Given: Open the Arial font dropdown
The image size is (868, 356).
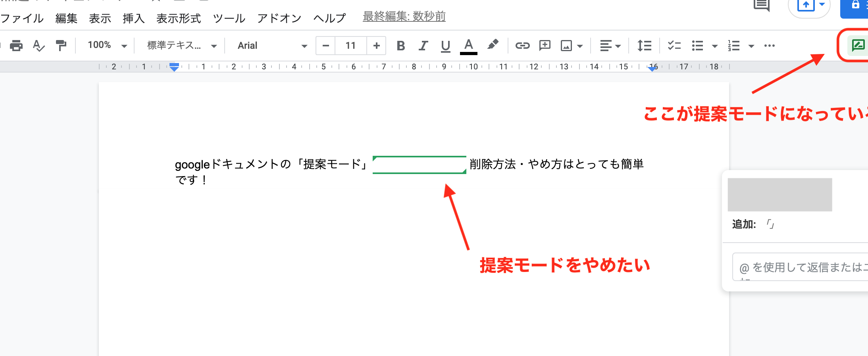Looking at the screenshot, I should [x=272, y=46].
